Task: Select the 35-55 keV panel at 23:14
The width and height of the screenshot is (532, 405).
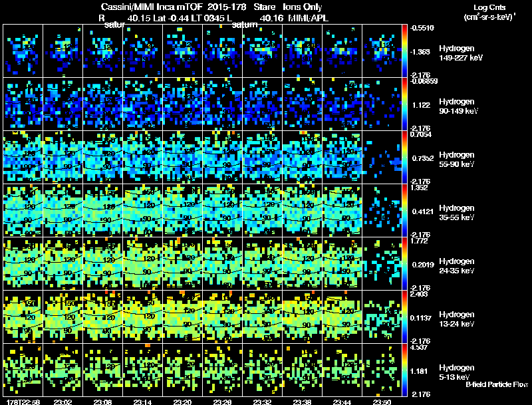Action: [x=143, y=211]
